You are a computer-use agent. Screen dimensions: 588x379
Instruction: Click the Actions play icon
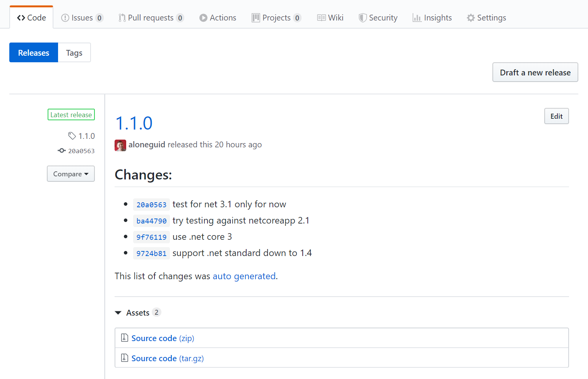click(x=203, y=18)
